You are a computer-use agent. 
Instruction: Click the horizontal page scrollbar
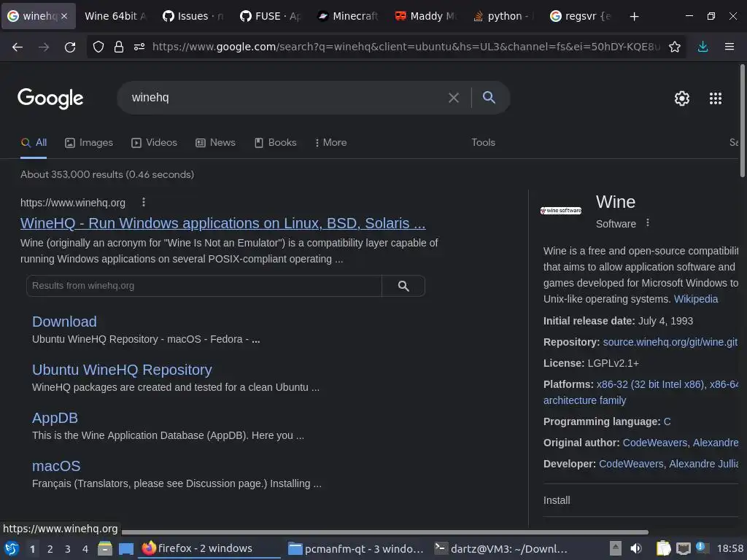[x=385, y=532]
